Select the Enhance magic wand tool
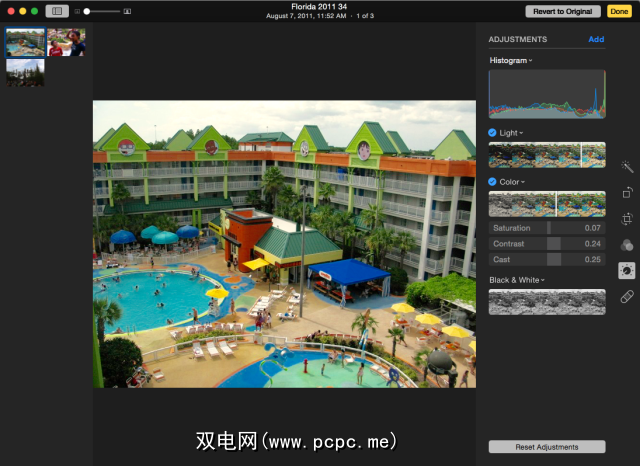This screenshot has width=640, height=466. (627, 166)
